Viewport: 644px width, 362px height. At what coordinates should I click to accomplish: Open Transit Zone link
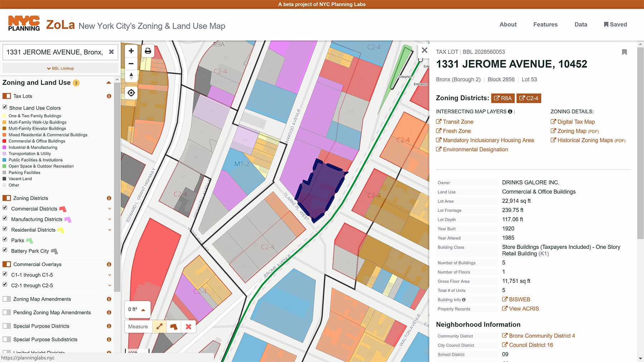click(455, 122)
